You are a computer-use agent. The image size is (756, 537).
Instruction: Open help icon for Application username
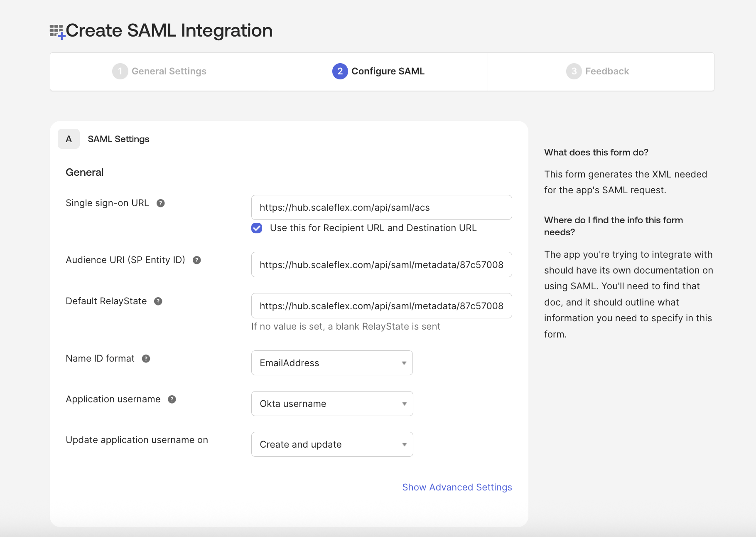pos(172,399)
